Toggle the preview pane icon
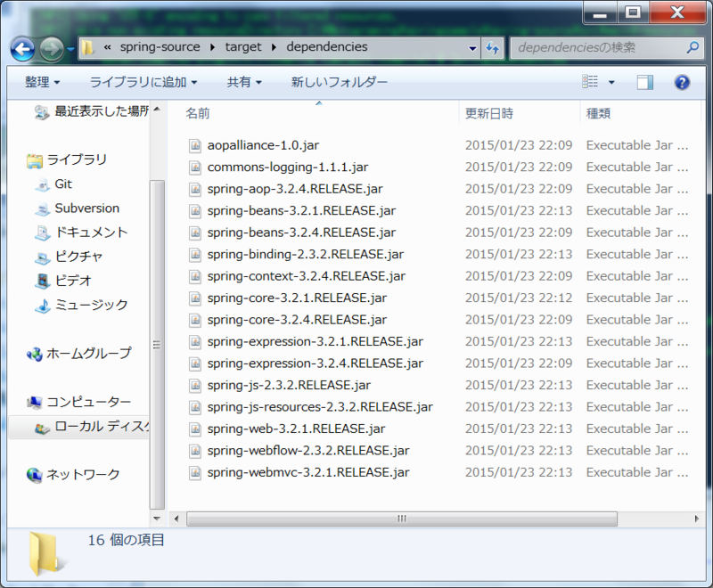713x588 pixels. [x=644, y=82]
